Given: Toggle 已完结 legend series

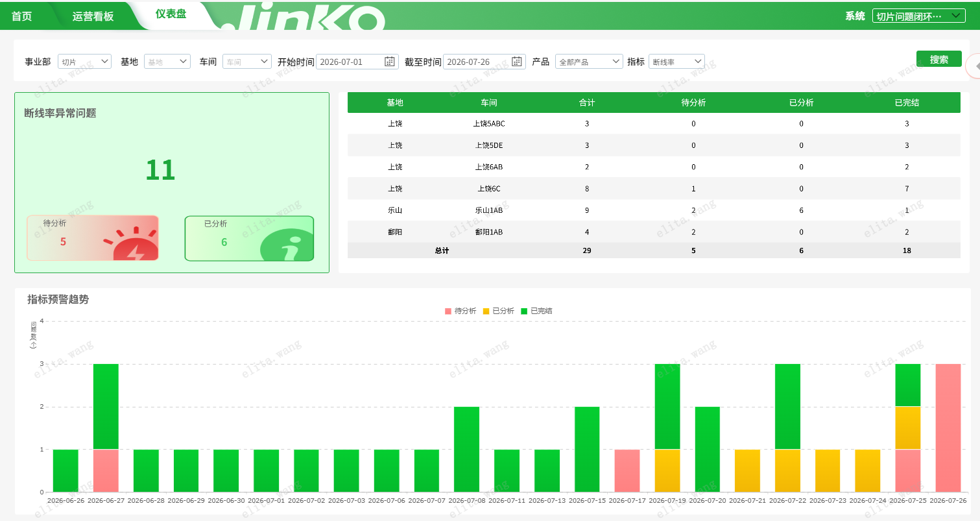Looking at the screenshot, I should 536,311.
